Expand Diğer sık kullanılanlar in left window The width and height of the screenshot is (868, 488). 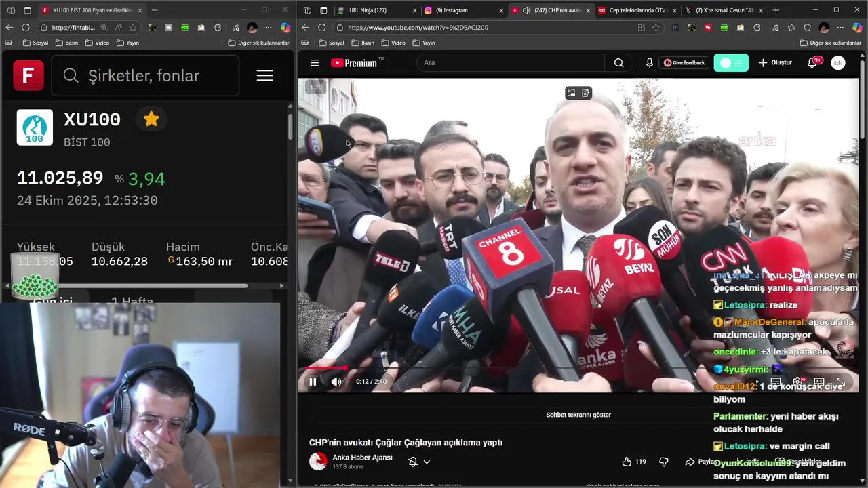[259, 43]
